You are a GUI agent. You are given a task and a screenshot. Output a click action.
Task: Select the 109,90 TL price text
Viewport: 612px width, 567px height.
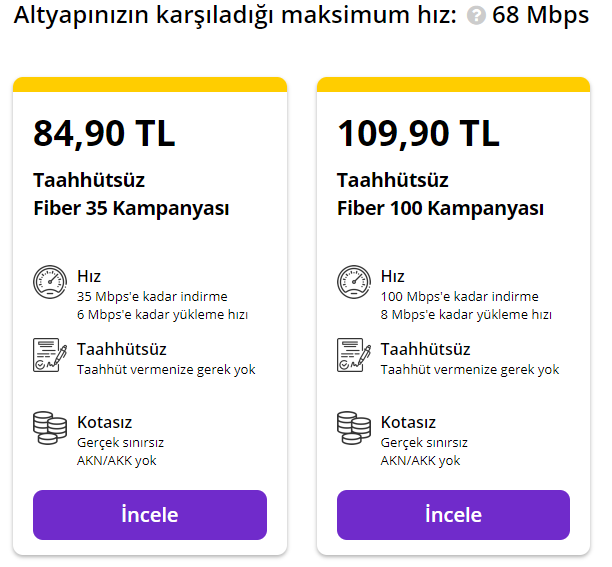pos(418,133)
